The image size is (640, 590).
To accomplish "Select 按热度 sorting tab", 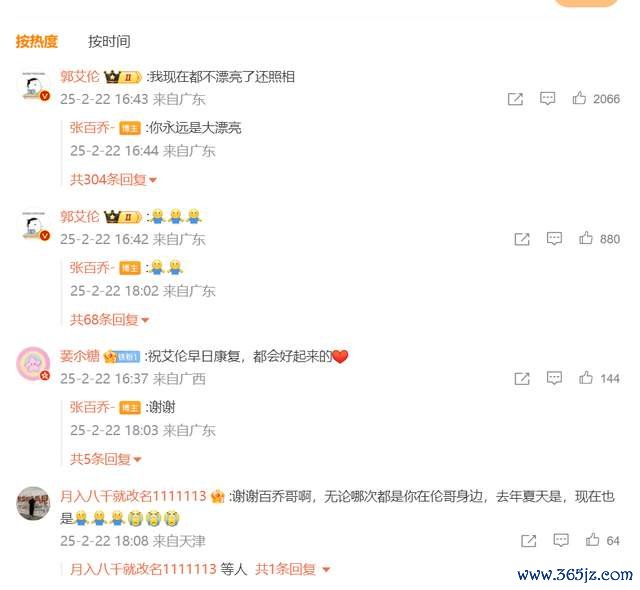I will (x=37, y=41).
